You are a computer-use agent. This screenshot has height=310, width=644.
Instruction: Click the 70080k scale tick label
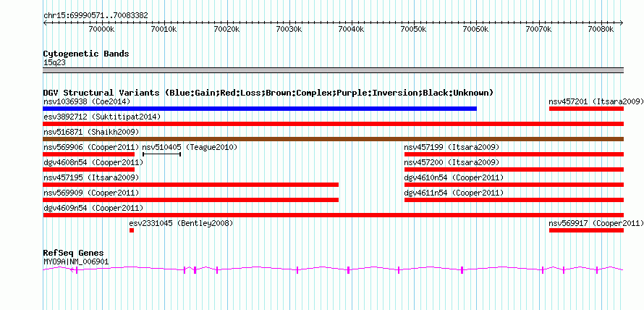pyautogui.click(x=601, y=29)
